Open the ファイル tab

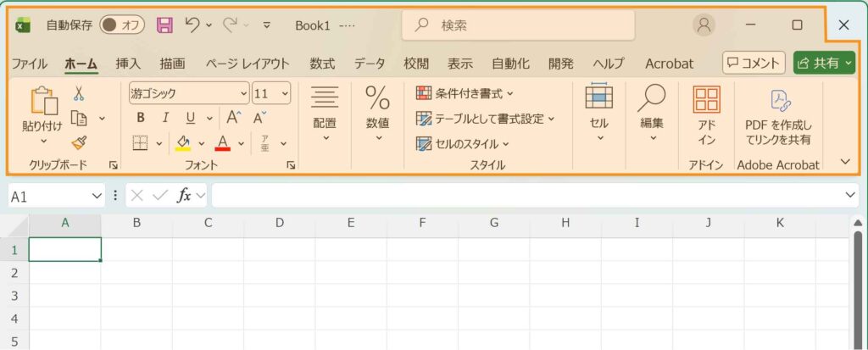click(x=30, y=64)
